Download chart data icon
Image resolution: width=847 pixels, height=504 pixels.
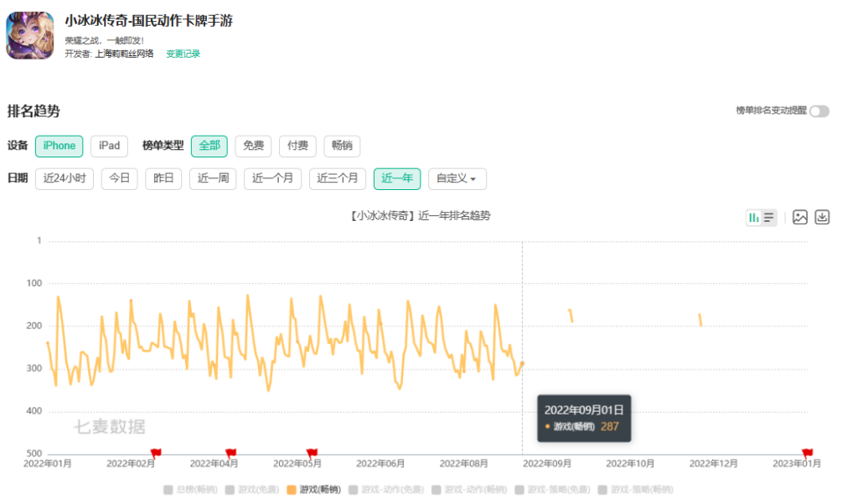[822, 217]
